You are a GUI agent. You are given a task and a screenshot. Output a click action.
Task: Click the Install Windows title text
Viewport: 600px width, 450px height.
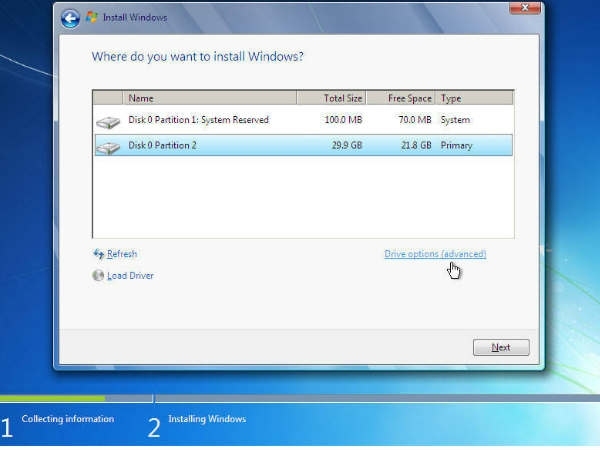[x=135, y=18]
